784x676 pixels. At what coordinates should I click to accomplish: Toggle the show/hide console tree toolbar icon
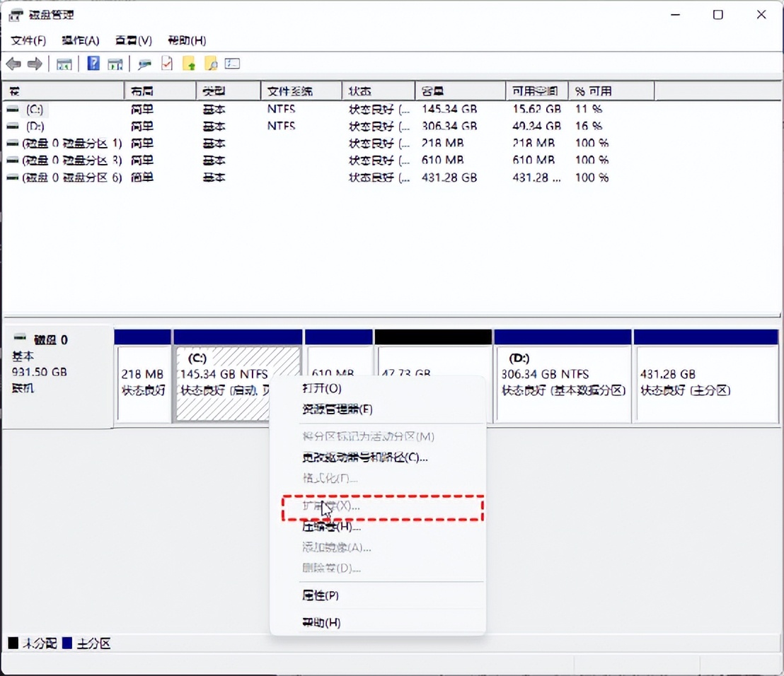(64, 64)
